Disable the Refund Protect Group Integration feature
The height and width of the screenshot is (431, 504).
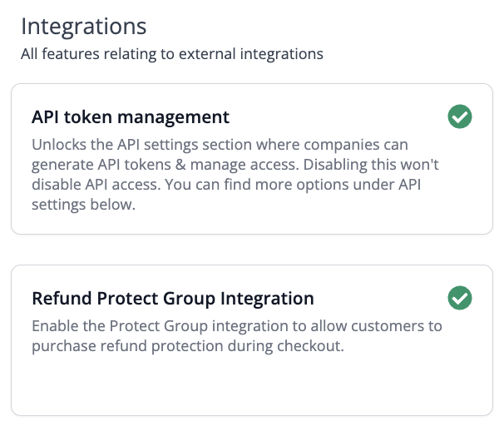point(459,297)
